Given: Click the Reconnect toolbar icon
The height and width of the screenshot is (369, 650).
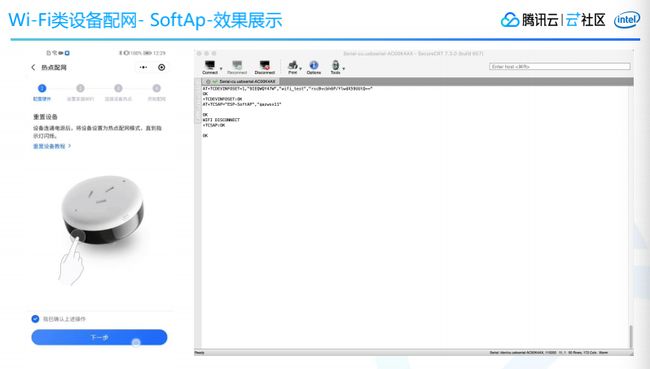Looking at the screenshot, I should pyautogui.click(x=237, y=66).
